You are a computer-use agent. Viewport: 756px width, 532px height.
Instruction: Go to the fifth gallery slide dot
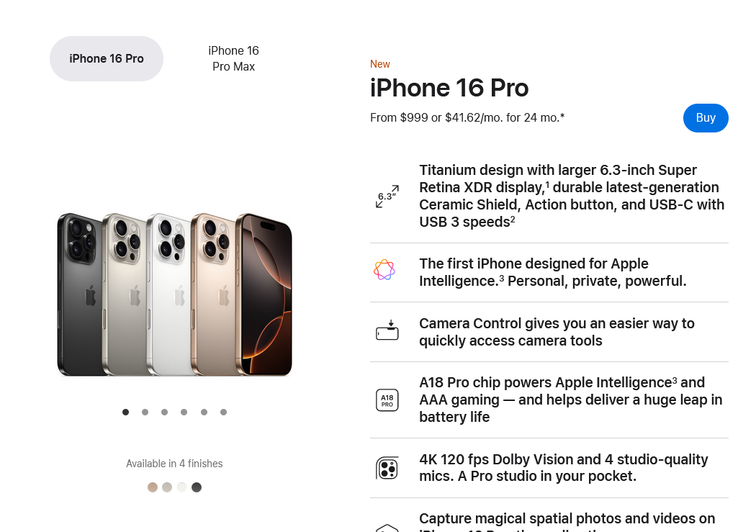click(204, 412)
